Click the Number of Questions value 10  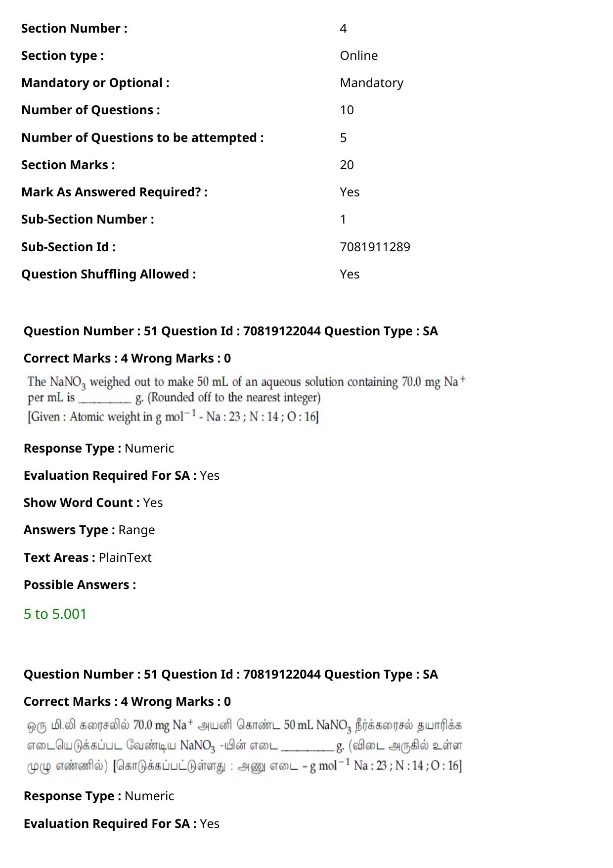(x=347, y=110)
